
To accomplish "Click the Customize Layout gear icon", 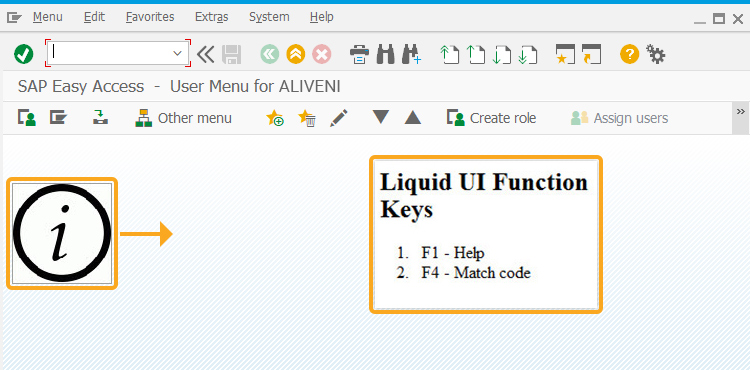I will pyautogui.click(x=656, y=54).
